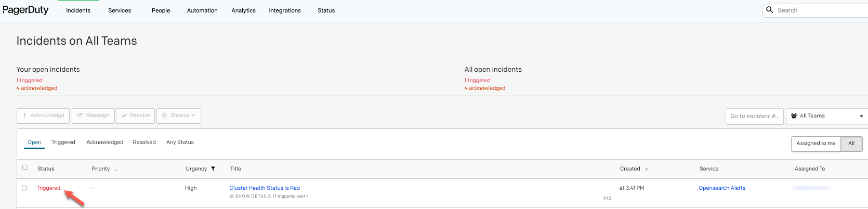The height and width of the screenshot is (209, 868).
Task: Open your 4 acknowledged incidents link
Action: (x=37, y=88)
